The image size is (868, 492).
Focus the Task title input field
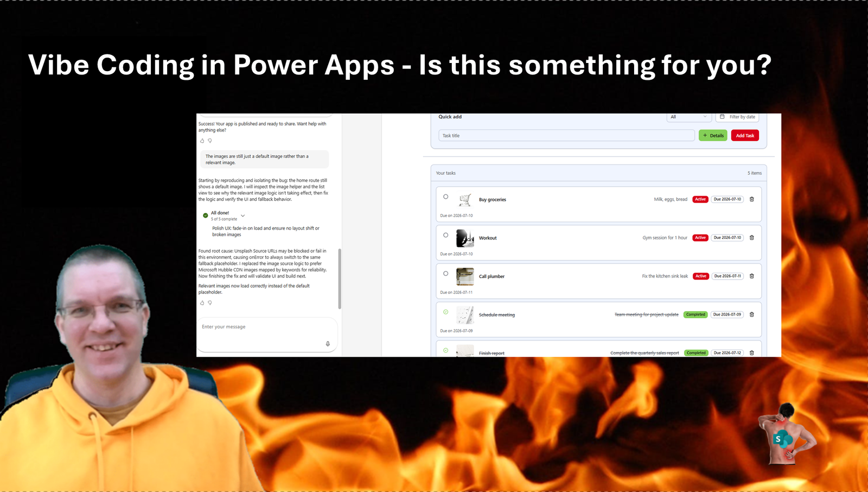coord(566,136)
